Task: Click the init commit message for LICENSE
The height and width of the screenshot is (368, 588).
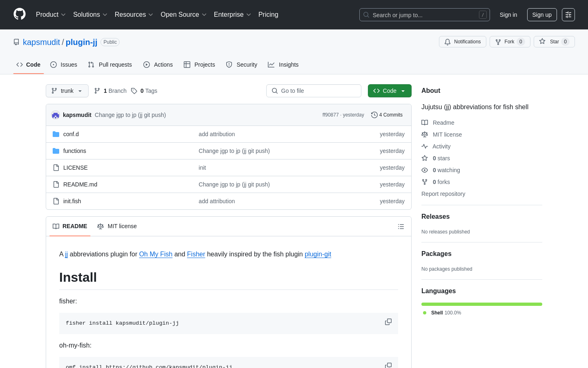Action: click(202, 168)
